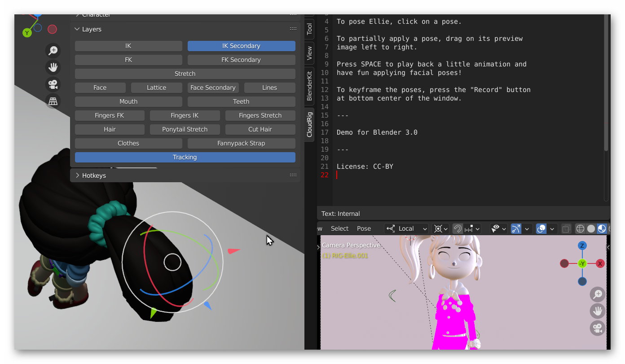Click the zoom magnifier icon in left viewport
The image size is (625, 364).
(x=53, y=50)
